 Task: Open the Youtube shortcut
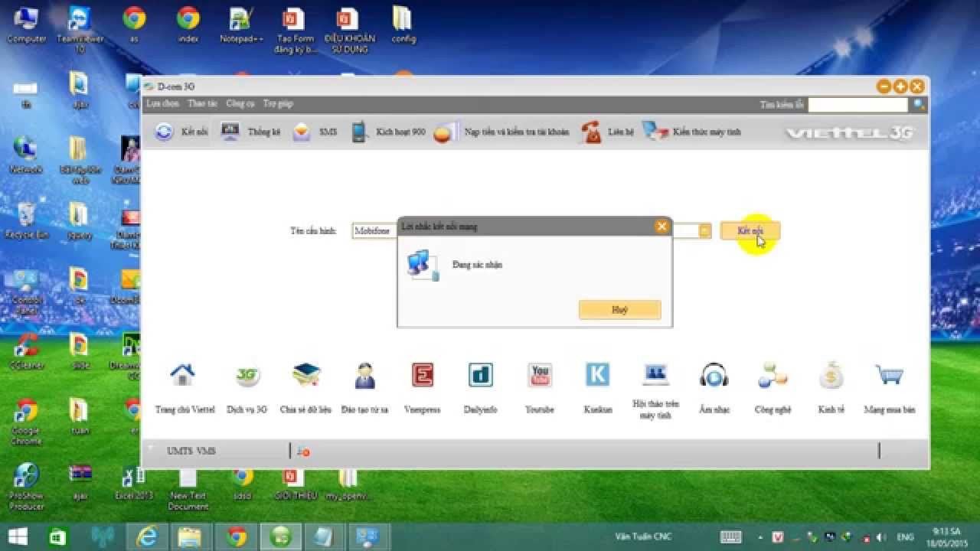(540, 389)
